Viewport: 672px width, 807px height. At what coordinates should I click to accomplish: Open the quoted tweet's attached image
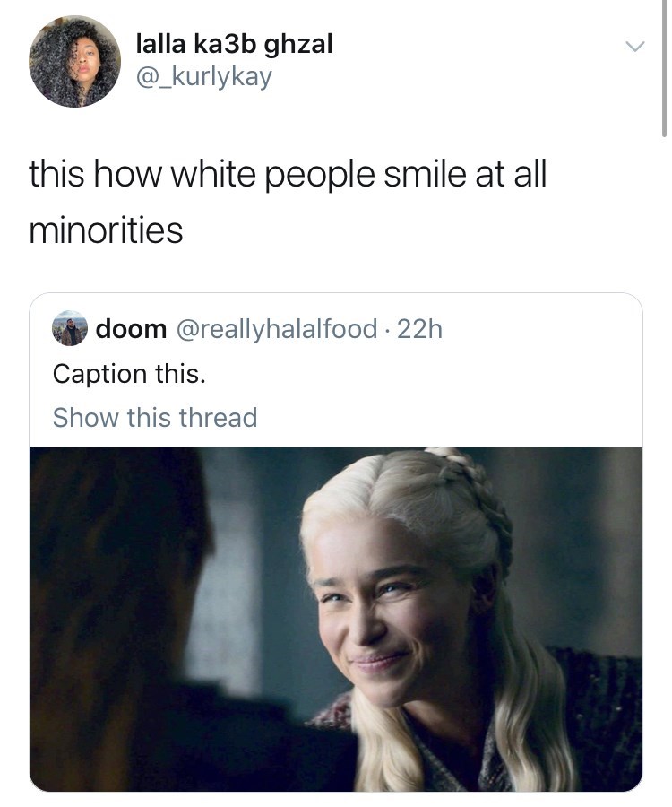(336, 620)
